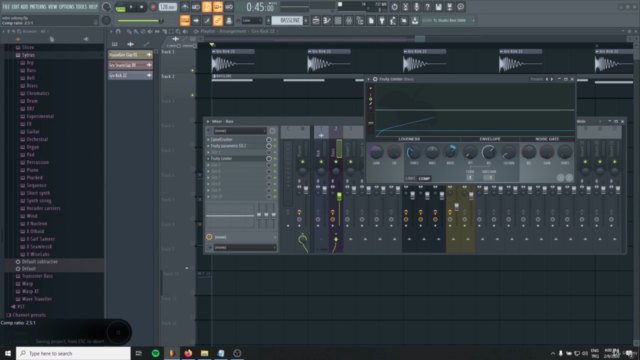Click the 128 tempo field
The image size is (640, 360).
(167, 7)
